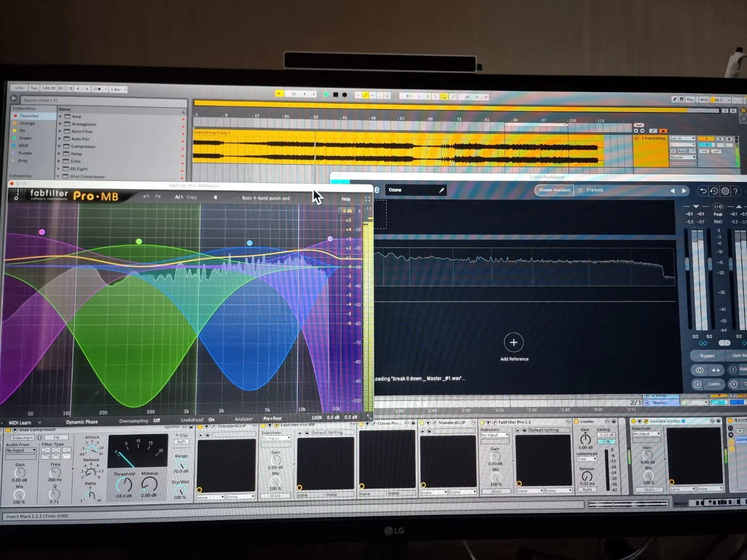Open the Ext. In input dropdown
This screenshot has height=560, width=747.
(x=682, y=139)
